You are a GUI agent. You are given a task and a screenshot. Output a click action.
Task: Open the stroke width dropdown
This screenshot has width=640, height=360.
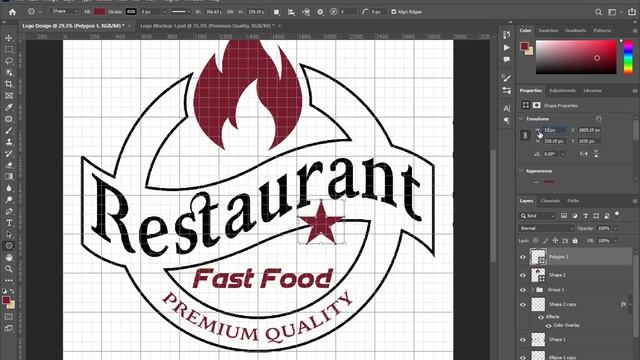point(164,12)
